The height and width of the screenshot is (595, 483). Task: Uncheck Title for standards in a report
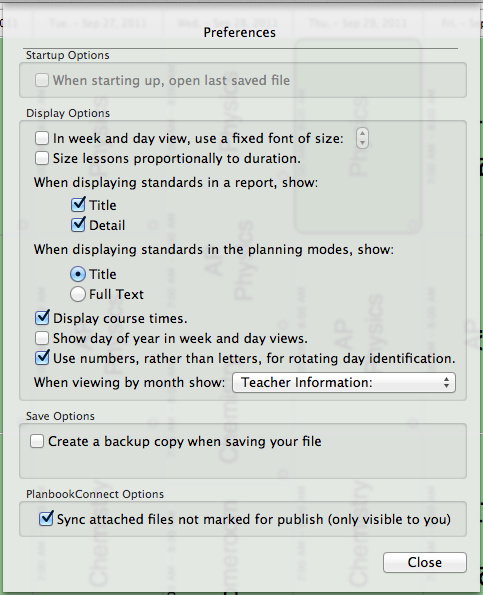78,205
